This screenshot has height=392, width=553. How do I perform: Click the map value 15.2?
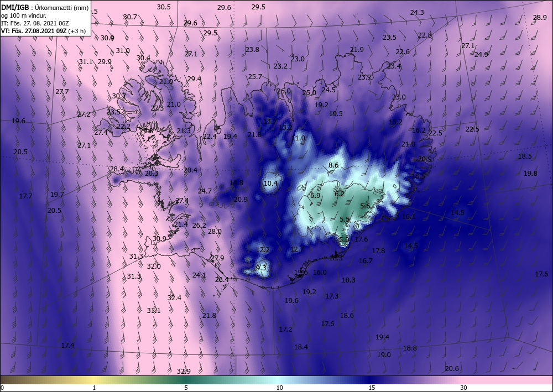coord(396,122)
